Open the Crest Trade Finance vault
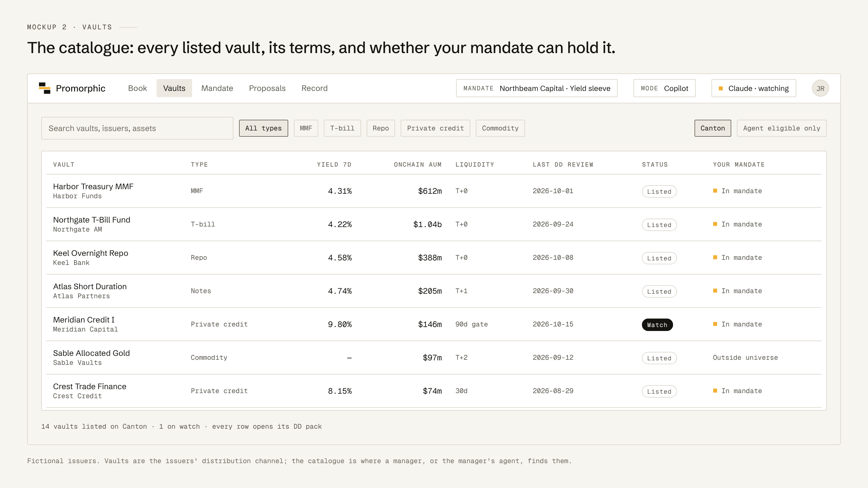This screenshot has width=868, height=488. point(434,391)
